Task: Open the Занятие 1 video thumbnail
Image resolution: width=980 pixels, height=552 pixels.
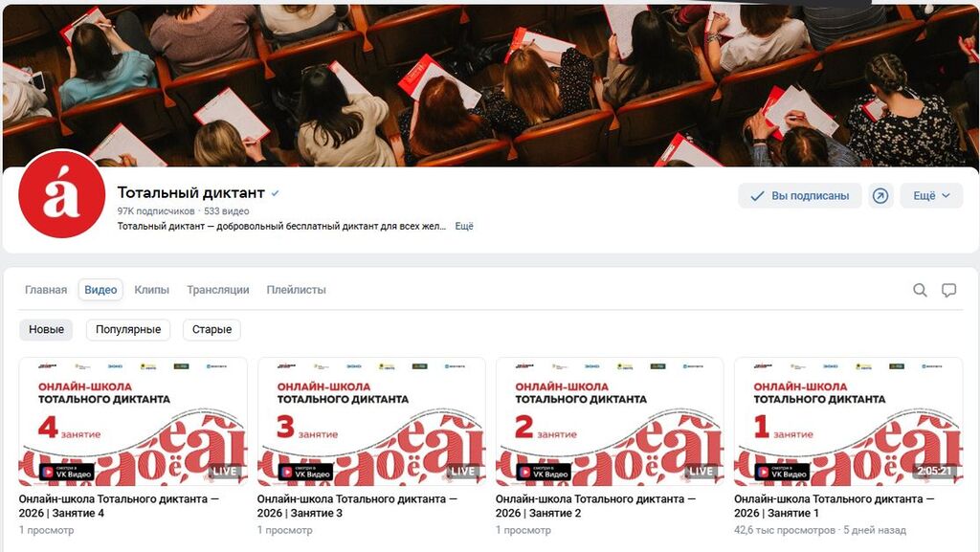Action: [848, 422]
